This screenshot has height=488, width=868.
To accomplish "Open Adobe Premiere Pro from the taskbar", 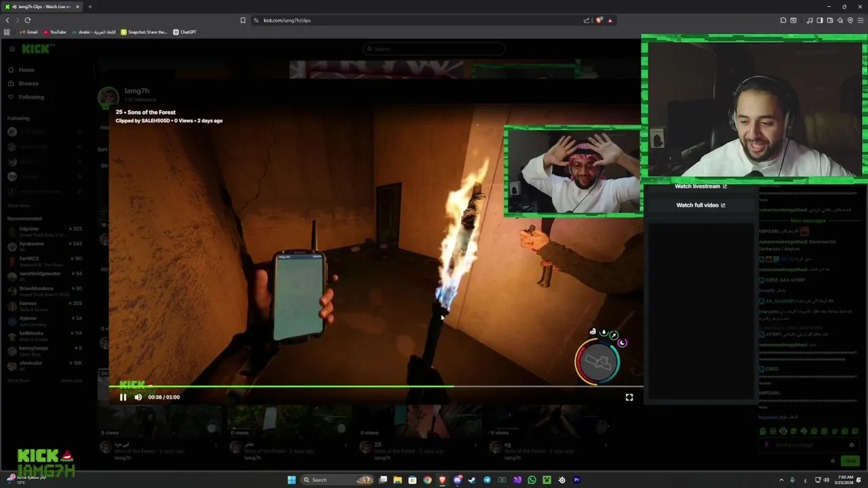I will point(576,480).
